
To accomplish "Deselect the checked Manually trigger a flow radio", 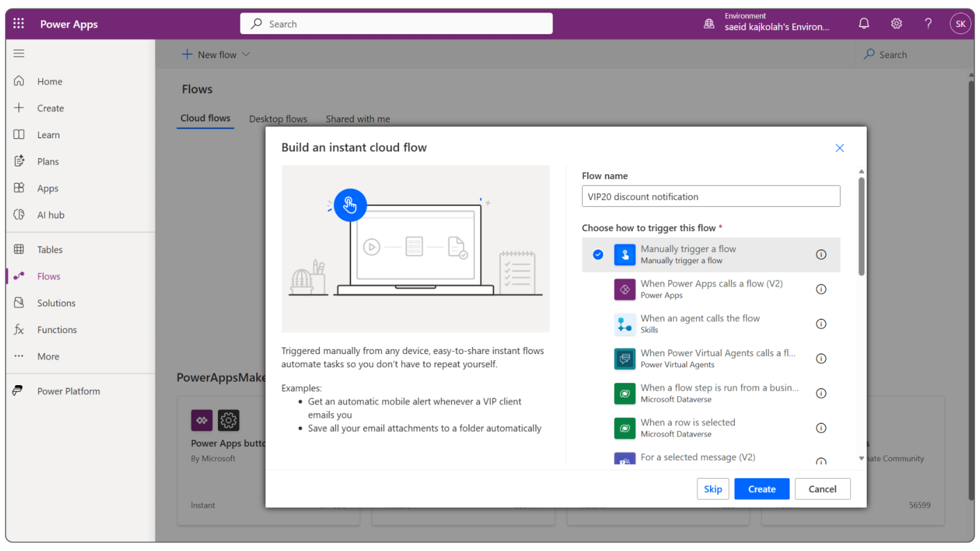I will [598, 255].
